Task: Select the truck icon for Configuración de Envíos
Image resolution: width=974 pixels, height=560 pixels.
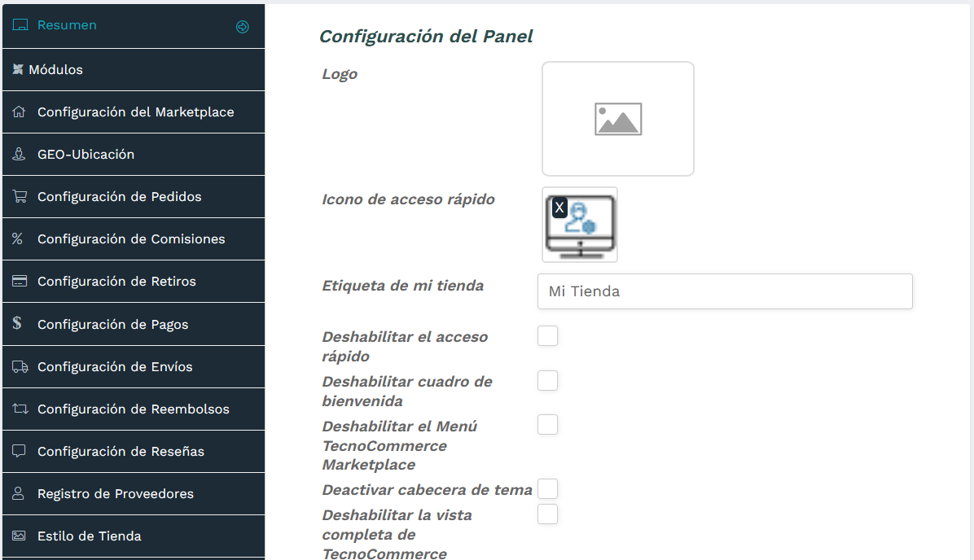Action: 17,365
